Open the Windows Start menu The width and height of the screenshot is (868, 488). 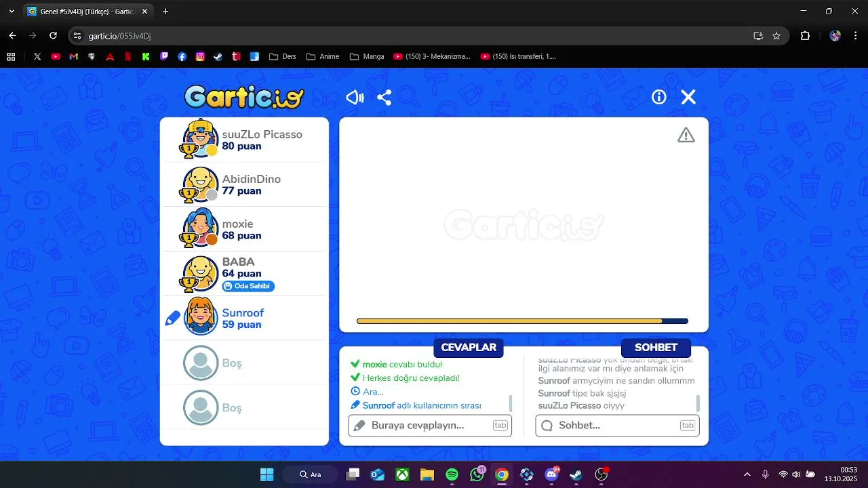click(x=267, y=474)
